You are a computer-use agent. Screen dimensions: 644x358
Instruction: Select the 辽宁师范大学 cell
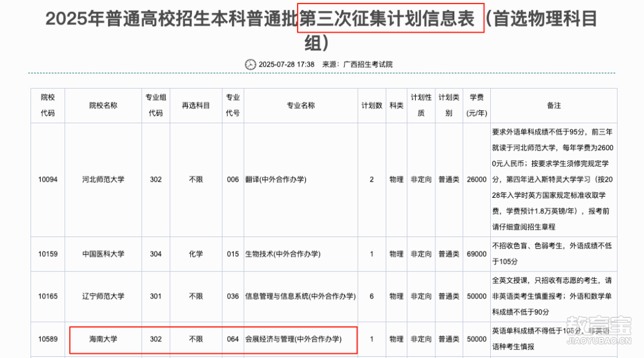103,296
